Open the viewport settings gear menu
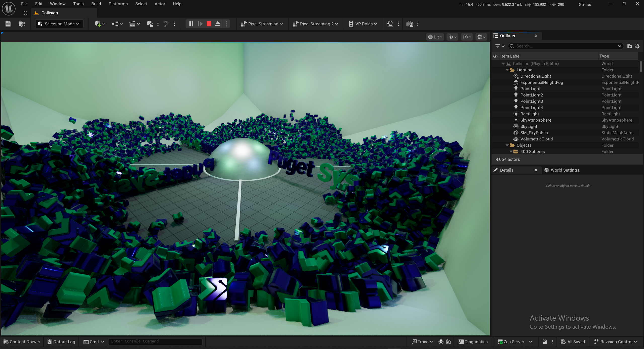Screen dimensions: 644x349 tap(481, 37)
